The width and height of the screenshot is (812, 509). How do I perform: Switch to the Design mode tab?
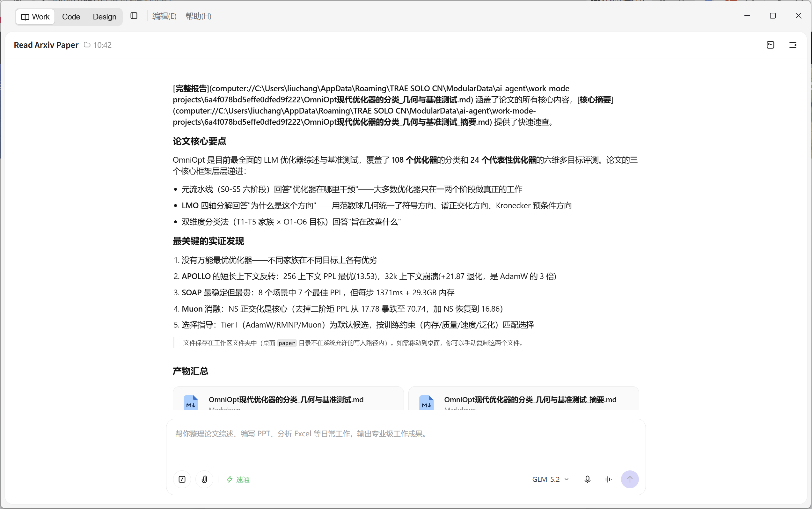(104, 17)
